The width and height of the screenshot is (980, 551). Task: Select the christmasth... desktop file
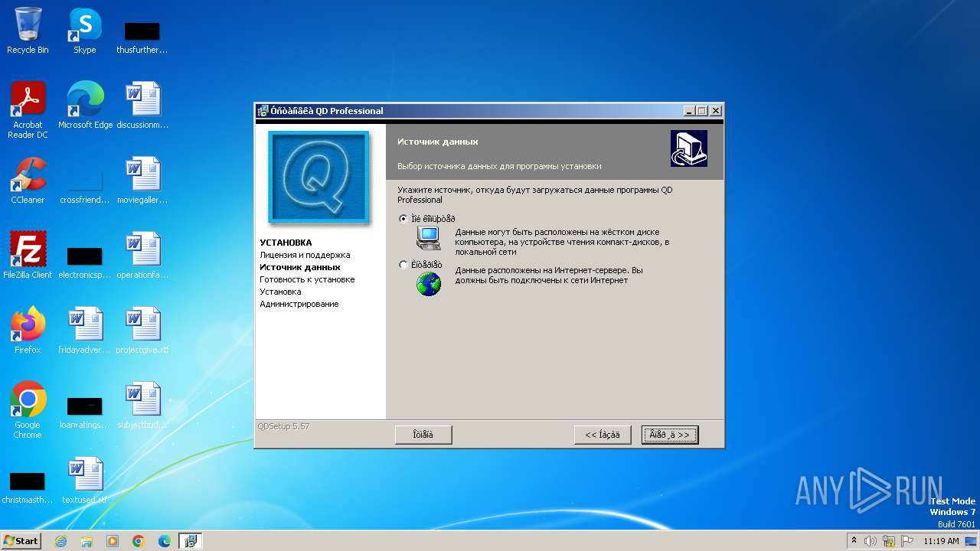point(28,485)
